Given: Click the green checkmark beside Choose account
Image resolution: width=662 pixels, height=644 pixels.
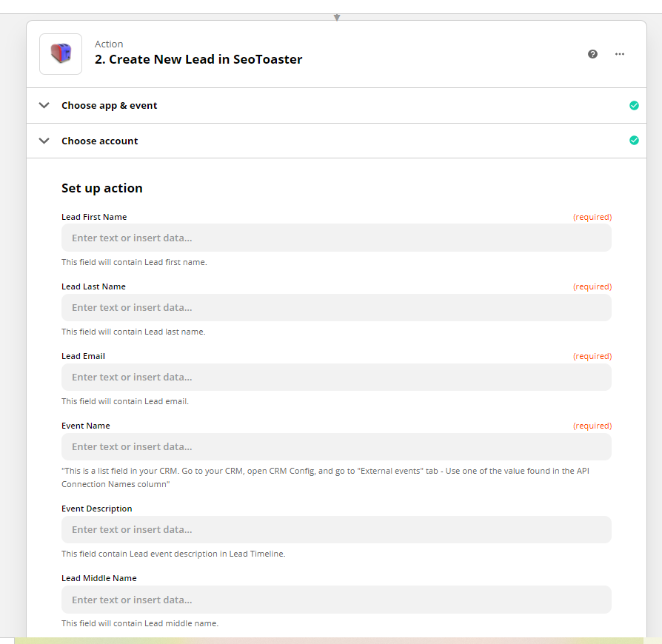Looking at the screenshot, I should (x=634, y=141).
